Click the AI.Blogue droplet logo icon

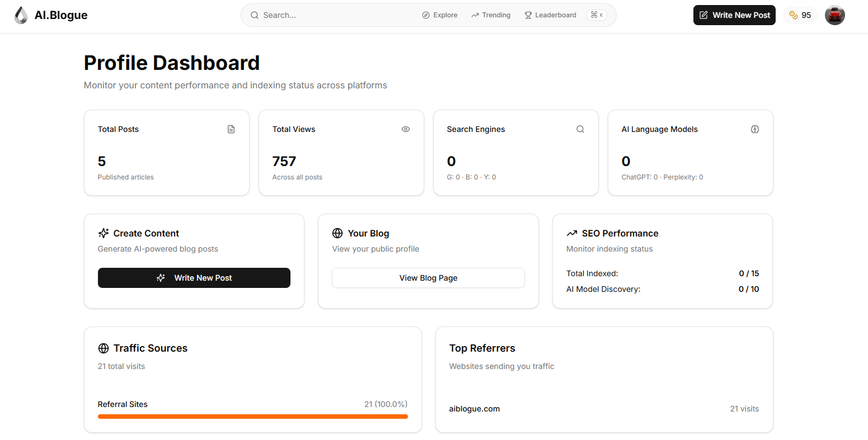pos(21,15)
